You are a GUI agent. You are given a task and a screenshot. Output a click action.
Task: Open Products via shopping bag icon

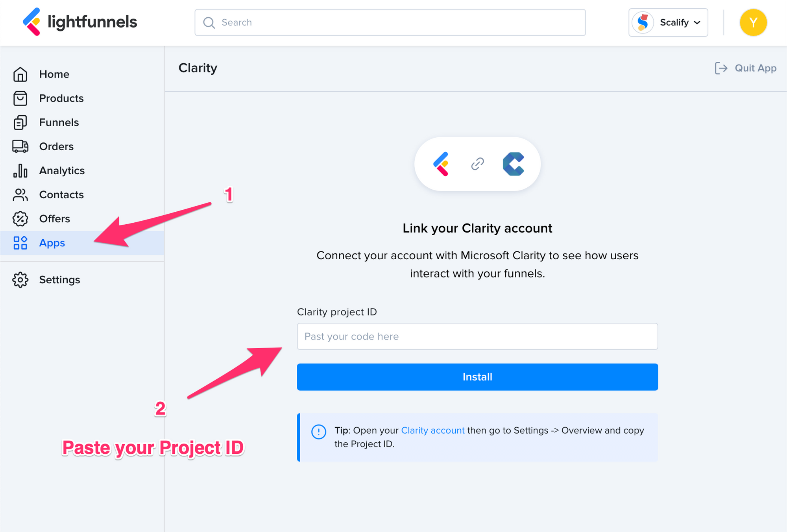(20, 98)
